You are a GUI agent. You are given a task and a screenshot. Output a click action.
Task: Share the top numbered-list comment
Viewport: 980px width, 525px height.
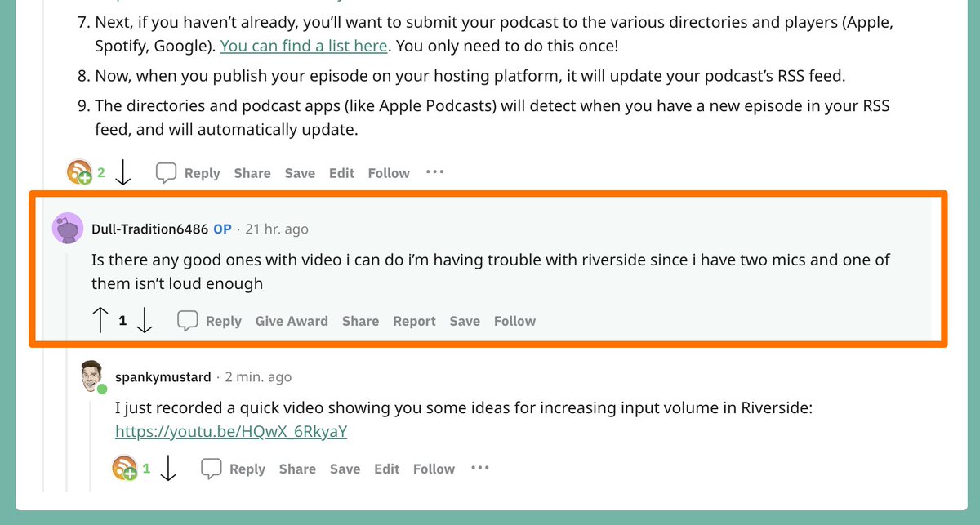click(x=252, y=173)
